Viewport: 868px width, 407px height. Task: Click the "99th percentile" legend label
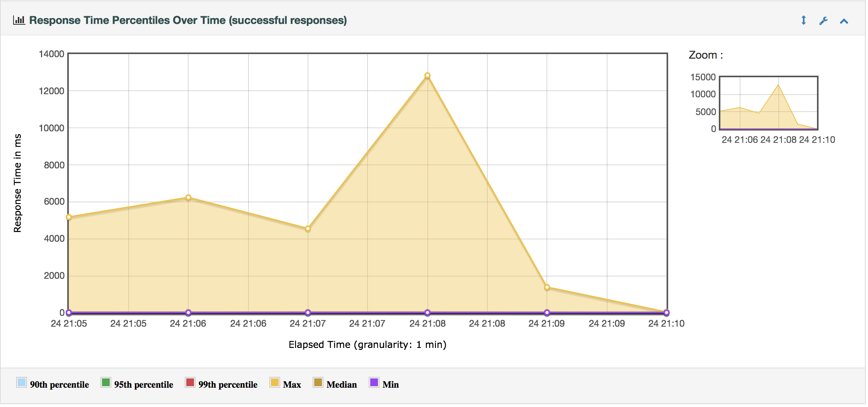coord(228,385)
